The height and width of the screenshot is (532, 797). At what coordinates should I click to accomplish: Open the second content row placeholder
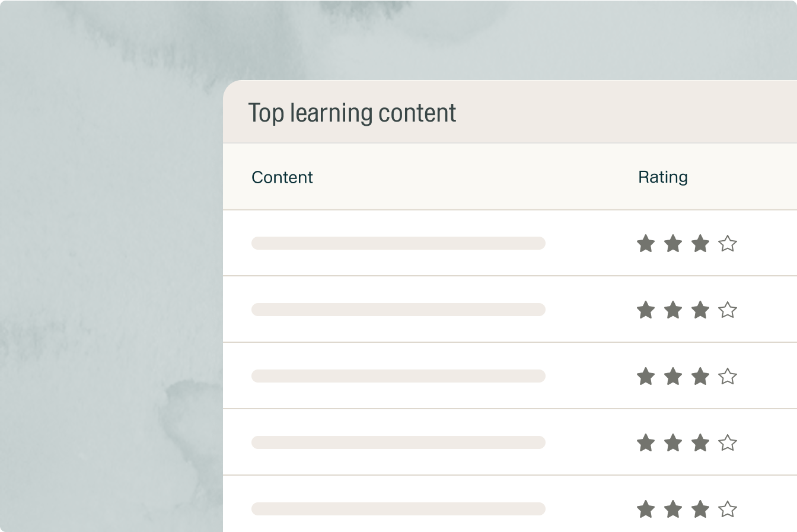(398, 310)
